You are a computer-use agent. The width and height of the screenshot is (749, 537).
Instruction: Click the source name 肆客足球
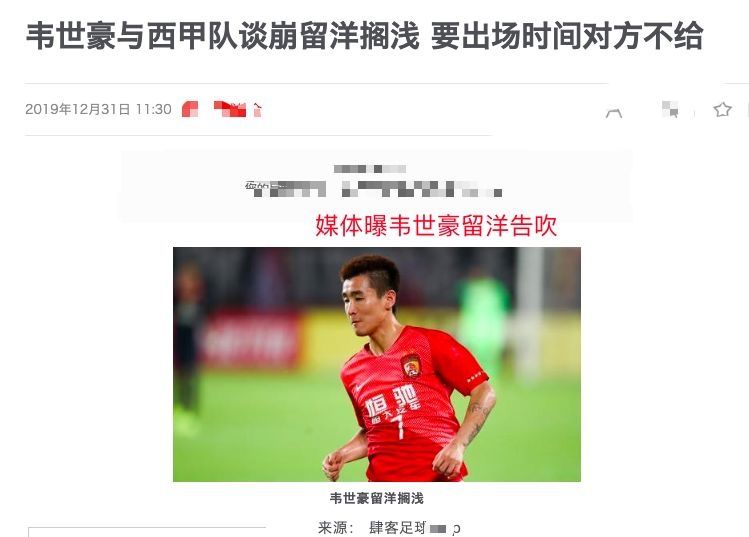click(397, 528)
